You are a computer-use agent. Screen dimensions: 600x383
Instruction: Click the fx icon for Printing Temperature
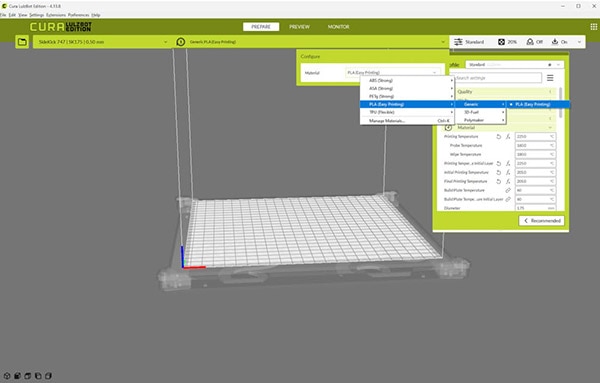(508, 136)
